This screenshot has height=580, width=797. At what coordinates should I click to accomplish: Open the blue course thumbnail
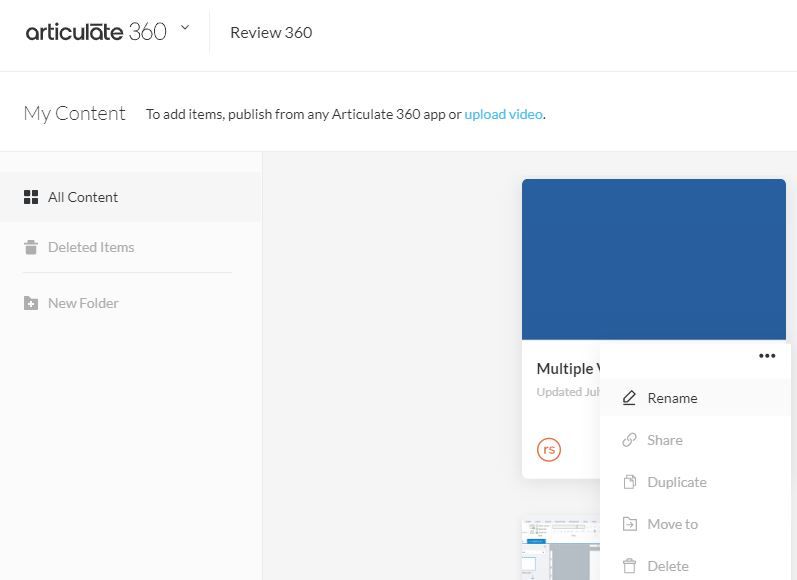pos(654,259)
